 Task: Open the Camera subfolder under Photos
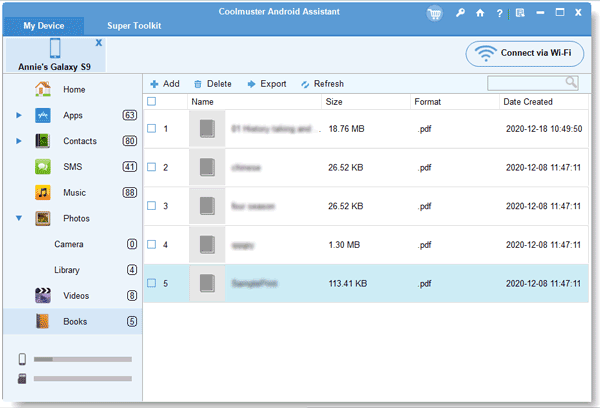coord(68,244)
